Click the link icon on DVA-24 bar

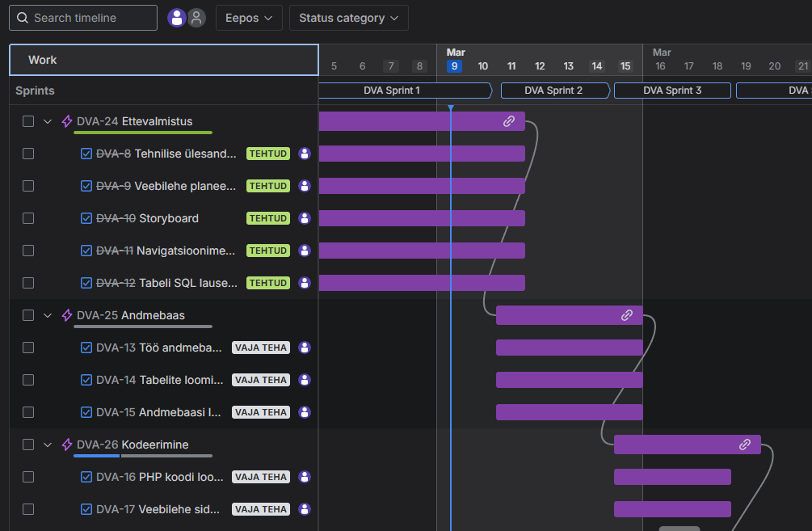tap(509, 121)
